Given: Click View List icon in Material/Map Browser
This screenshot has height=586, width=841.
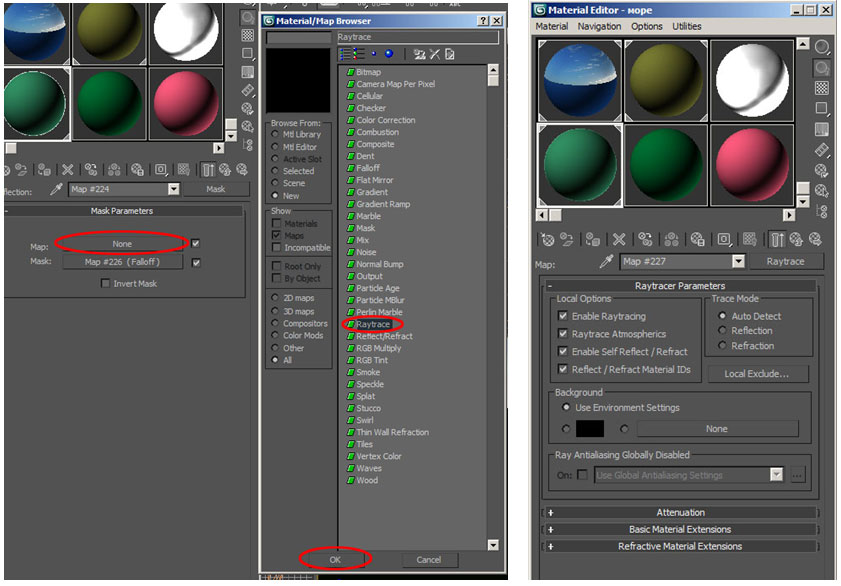Looking at the screenshot, I should [x=346, y=54].
